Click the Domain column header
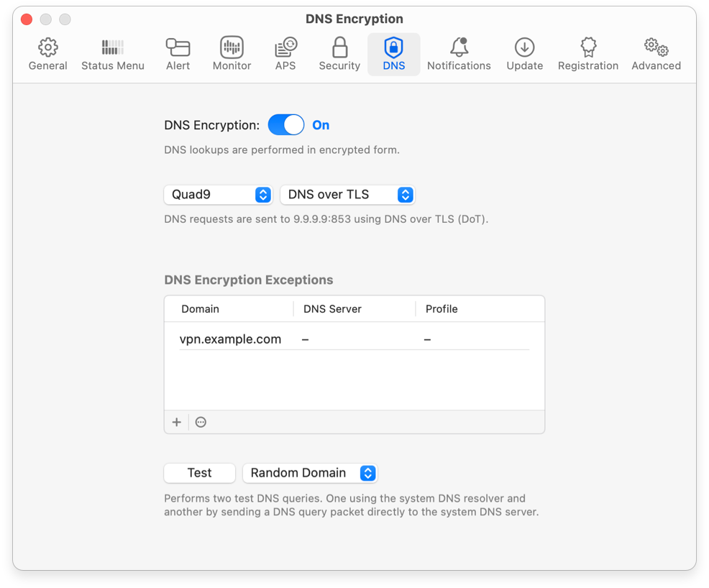The width and height of the screenshot is (709, 588). (x=201, y=309)
